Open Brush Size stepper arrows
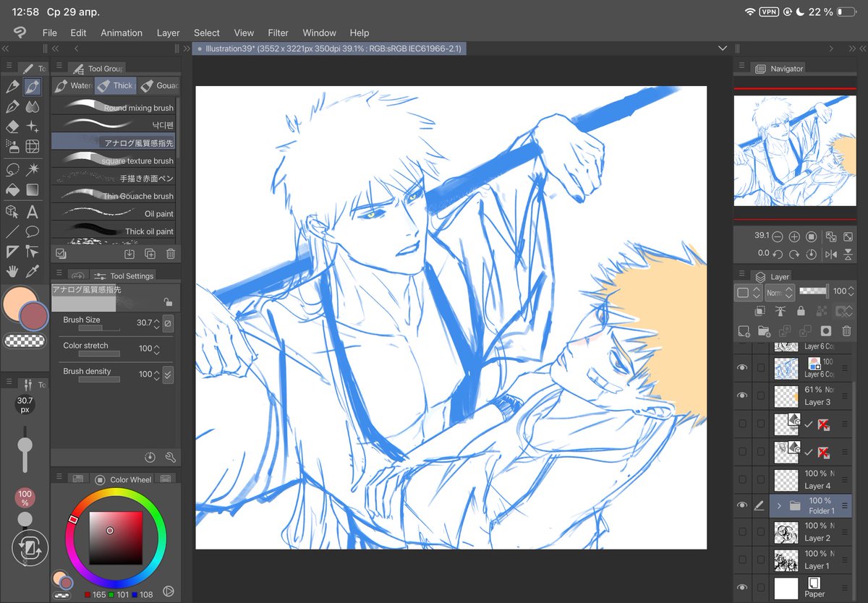Image resolution: width=868 pixels, height=603 pixels. (x=156, y=323)
